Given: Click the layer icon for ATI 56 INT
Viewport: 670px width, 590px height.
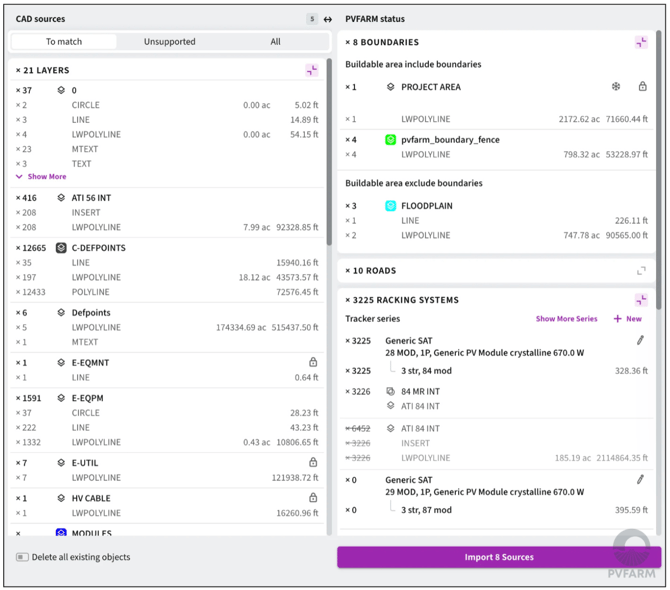Looking at the screenshot, I should click(x=61, y=198).
